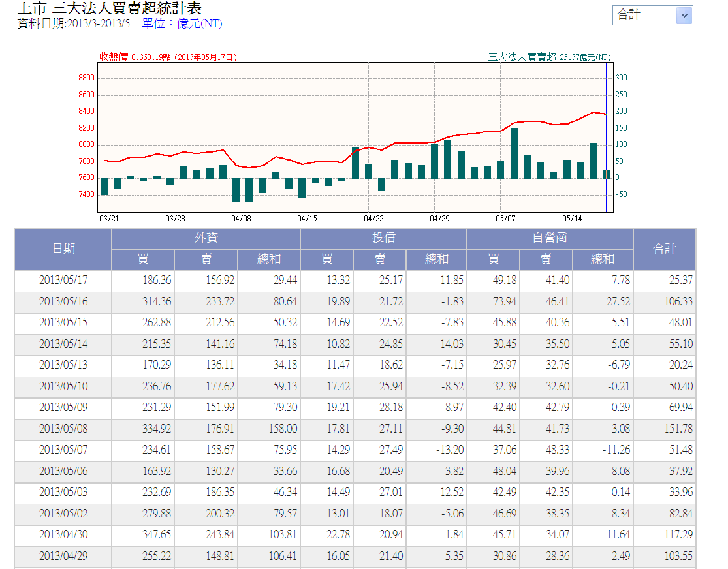Select the date row 2013/05/06
Screen dimensions: 728x569
click(63, 471)
